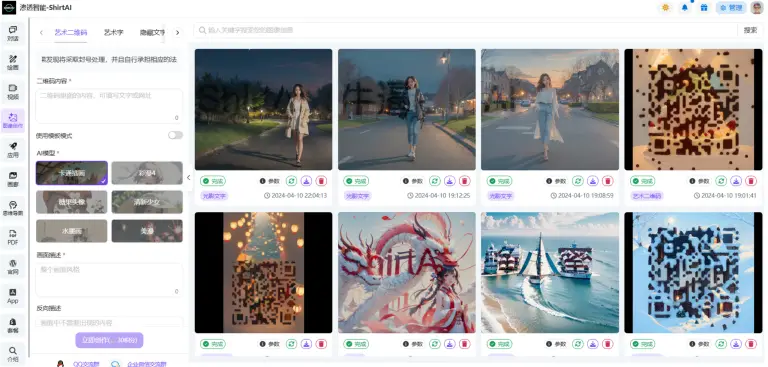Focus the 二维码内容 QR content textarea
This screenshot has width=768, height=367.
(109, 106)
